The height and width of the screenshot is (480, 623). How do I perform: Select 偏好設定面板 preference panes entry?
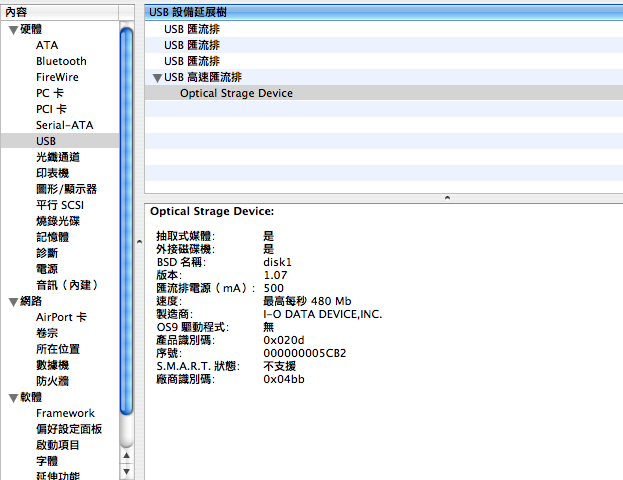(69, 429)
